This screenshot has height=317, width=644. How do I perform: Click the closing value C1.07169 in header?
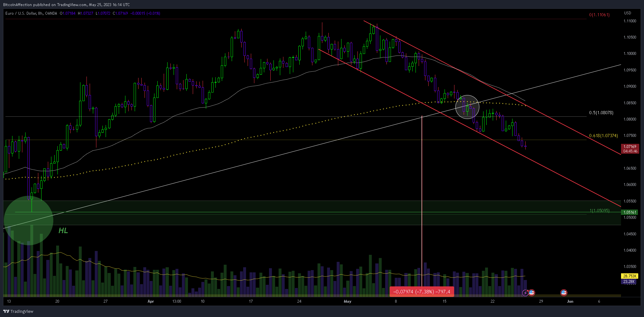[120, 13]
